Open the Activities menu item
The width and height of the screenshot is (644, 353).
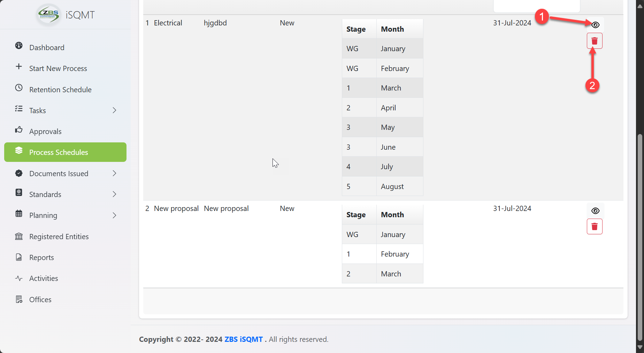(x=44, y=279)
